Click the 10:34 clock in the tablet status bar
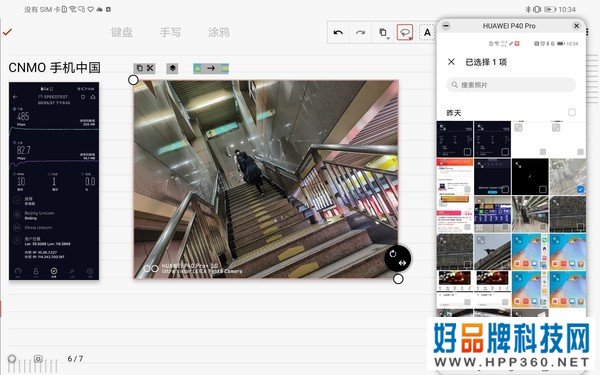This screenshot has width=600, height=375. [567, 9]
